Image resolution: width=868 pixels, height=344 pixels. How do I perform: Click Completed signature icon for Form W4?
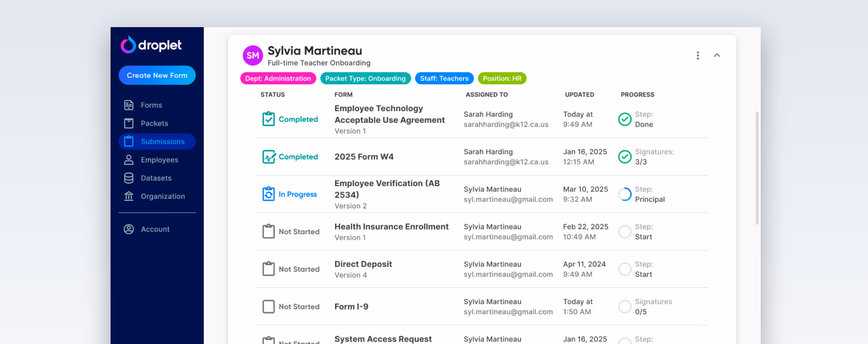269,156
